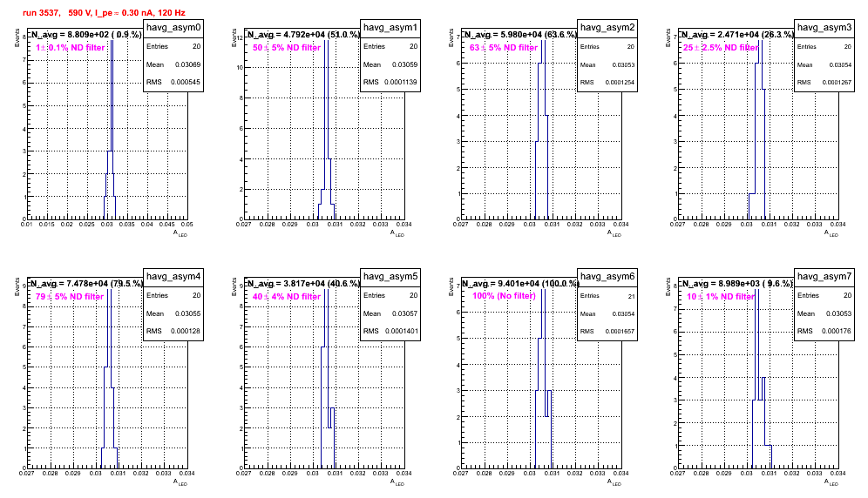This screenshot has width=868, height=498.
Task: Click the '100% (No filter)' label
Action: pos(505,296)
